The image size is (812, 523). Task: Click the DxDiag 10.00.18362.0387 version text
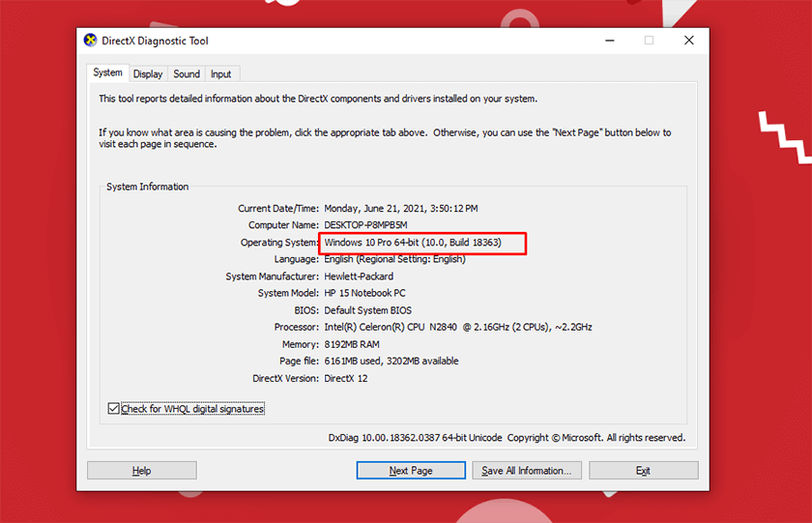point(415,438)
